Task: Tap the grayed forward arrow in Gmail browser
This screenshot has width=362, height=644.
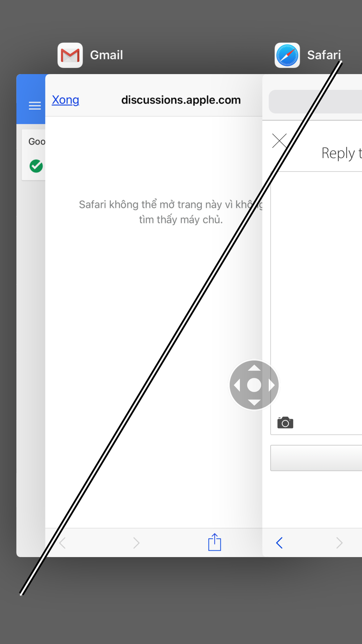Action: coord(136,543)
